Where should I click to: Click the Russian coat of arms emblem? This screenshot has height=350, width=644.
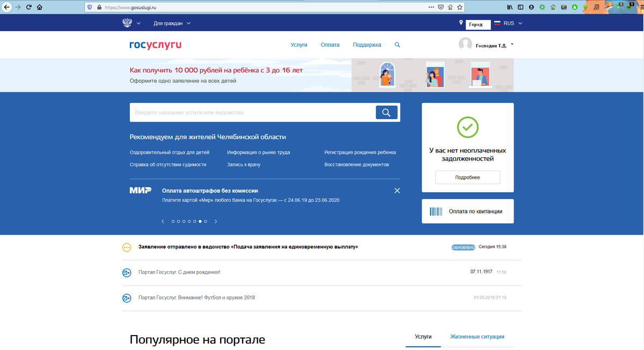[127, 23]
